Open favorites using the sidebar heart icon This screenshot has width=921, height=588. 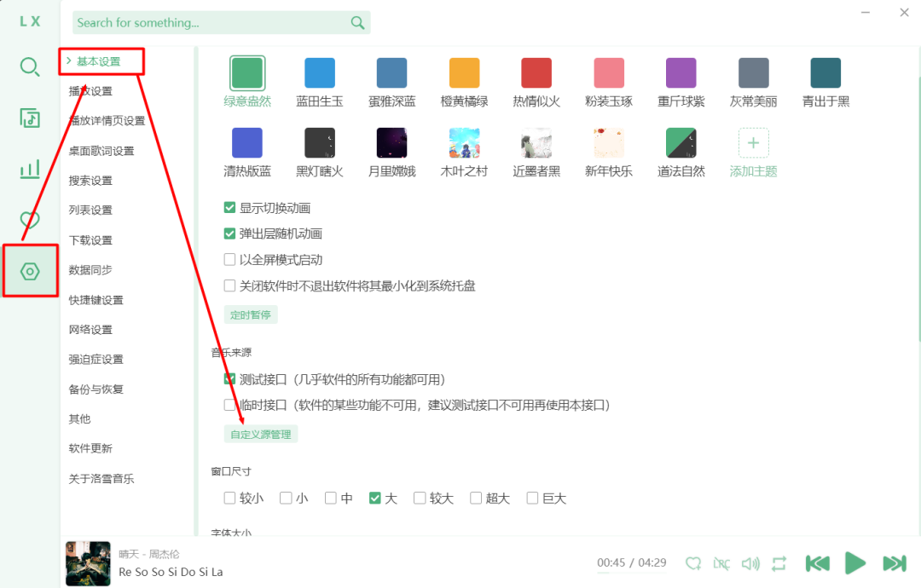[x=30, y=220]
